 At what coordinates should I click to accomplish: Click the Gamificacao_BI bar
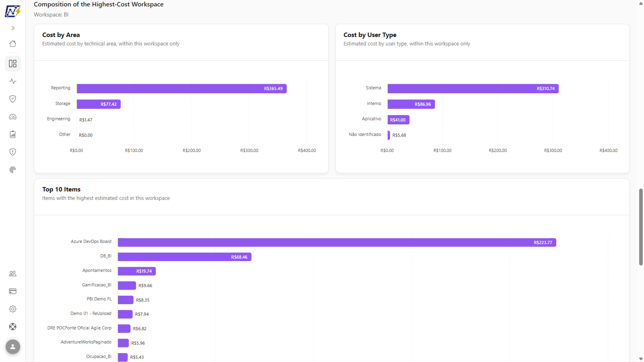tap(127, 286)
